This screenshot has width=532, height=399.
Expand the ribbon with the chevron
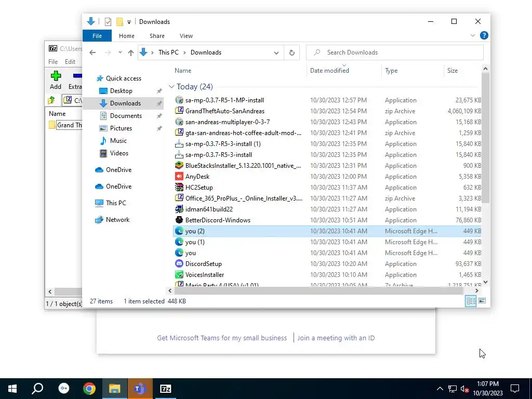(473, 36)
